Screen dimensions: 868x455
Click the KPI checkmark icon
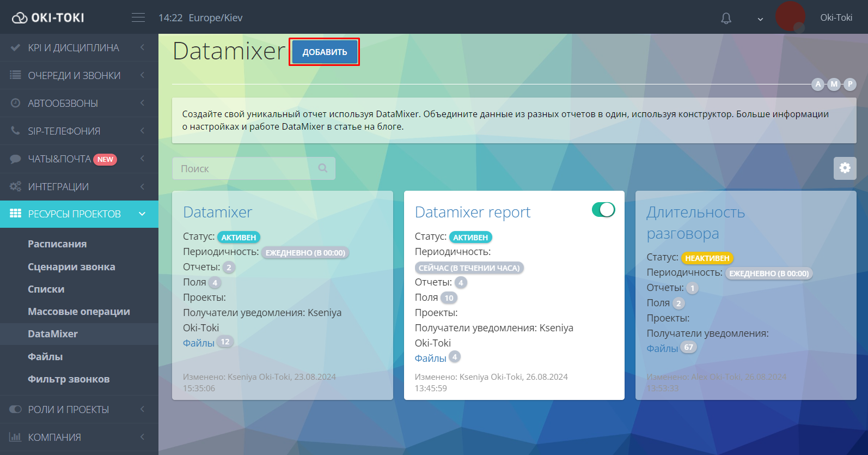point(16,47)
